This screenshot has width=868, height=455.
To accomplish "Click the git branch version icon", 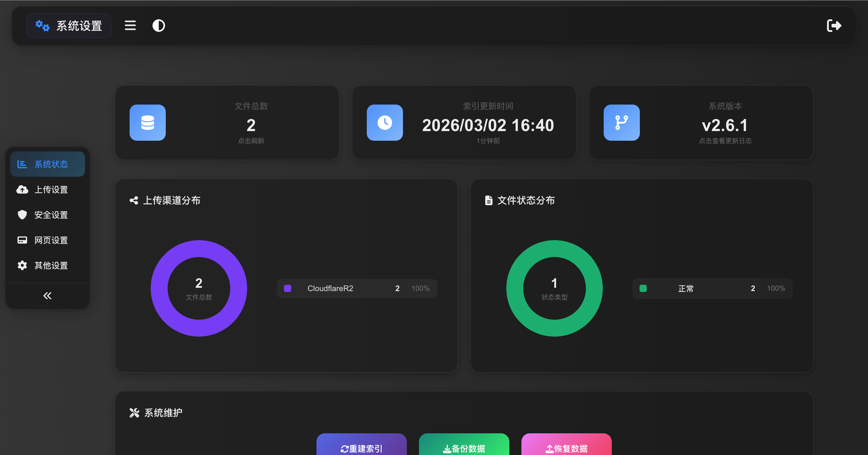I will point(621,123).
